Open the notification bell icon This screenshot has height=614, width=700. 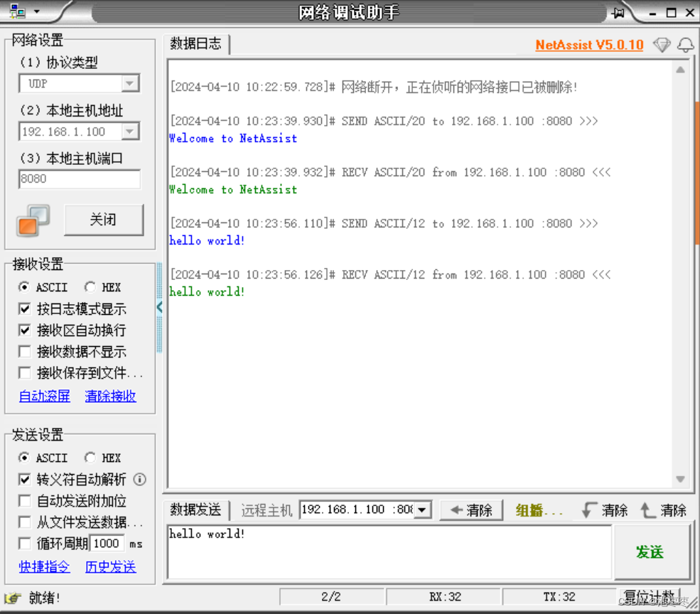tap(686, 45)
